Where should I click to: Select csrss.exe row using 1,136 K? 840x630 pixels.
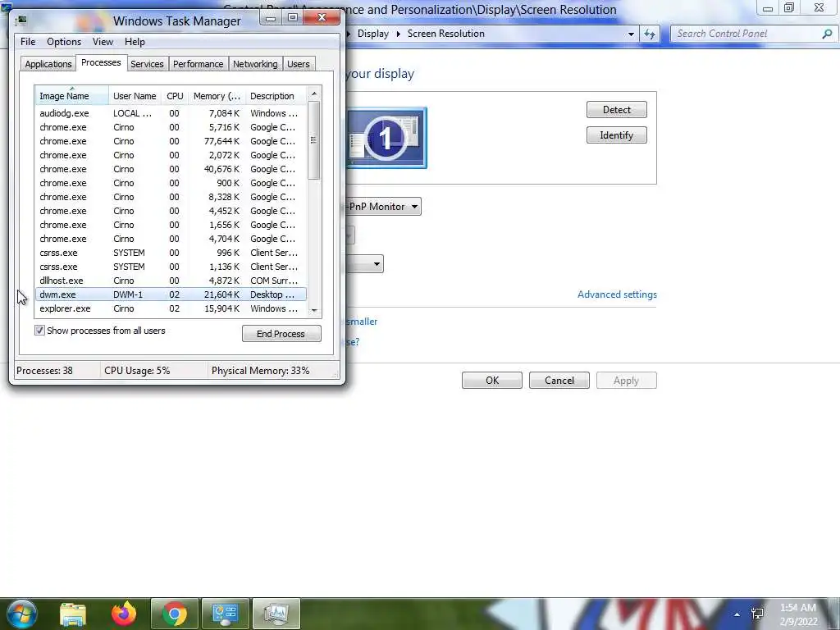(x=171, y=267)
